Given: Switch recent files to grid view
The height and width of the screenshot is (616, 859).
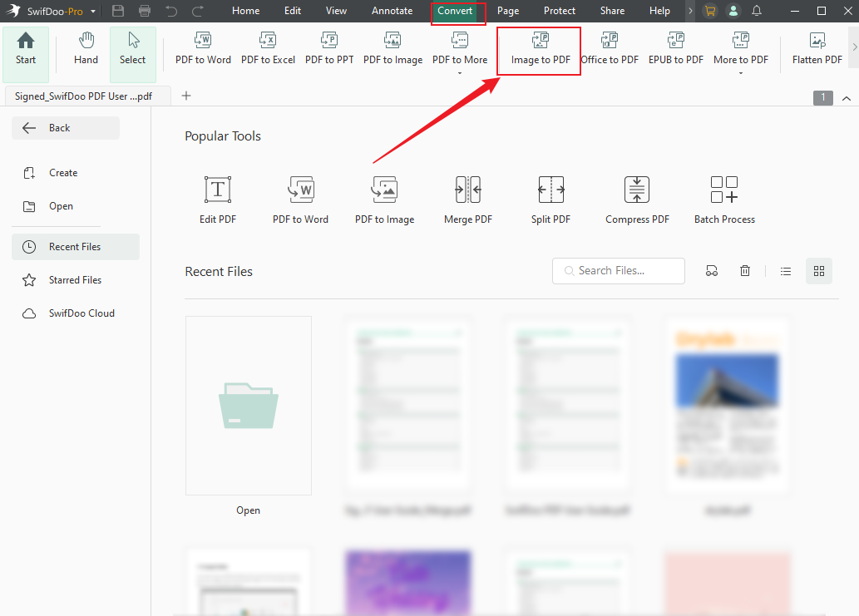Looking at the screenshot, I should click(819, 271).
